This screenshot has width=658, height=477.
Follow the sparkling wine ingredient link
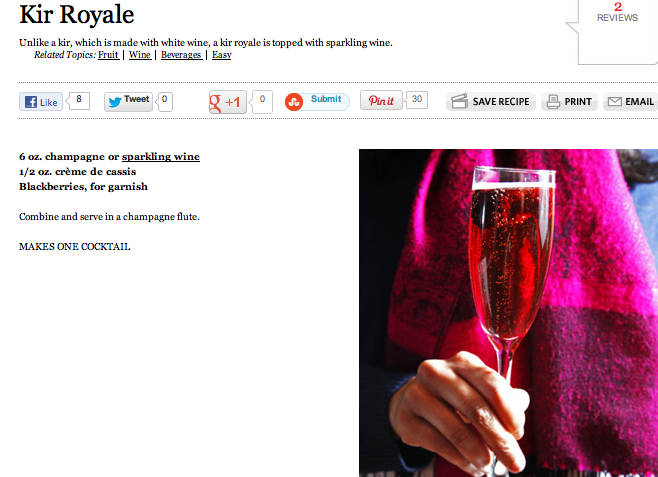coord(161,157)
